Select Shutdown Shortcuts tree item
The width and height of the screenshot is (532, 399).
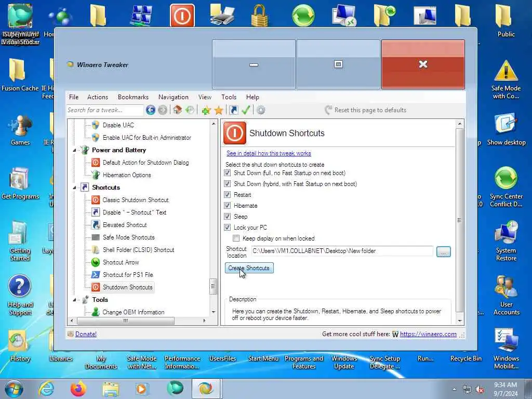128,287
